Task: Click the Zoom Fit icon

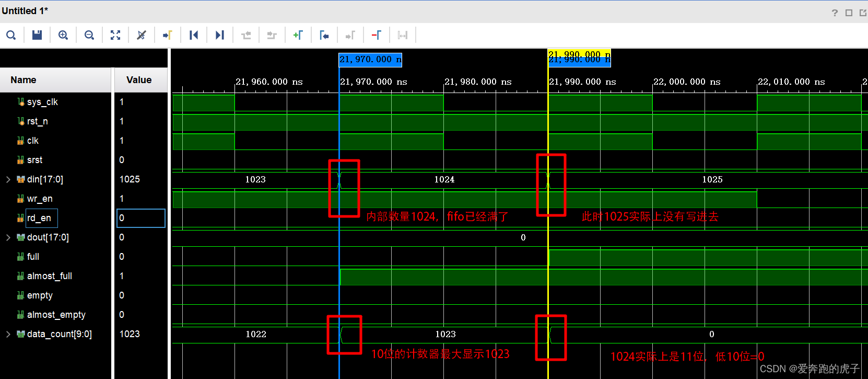Action: pyautogui.click(x=115, y=35)
